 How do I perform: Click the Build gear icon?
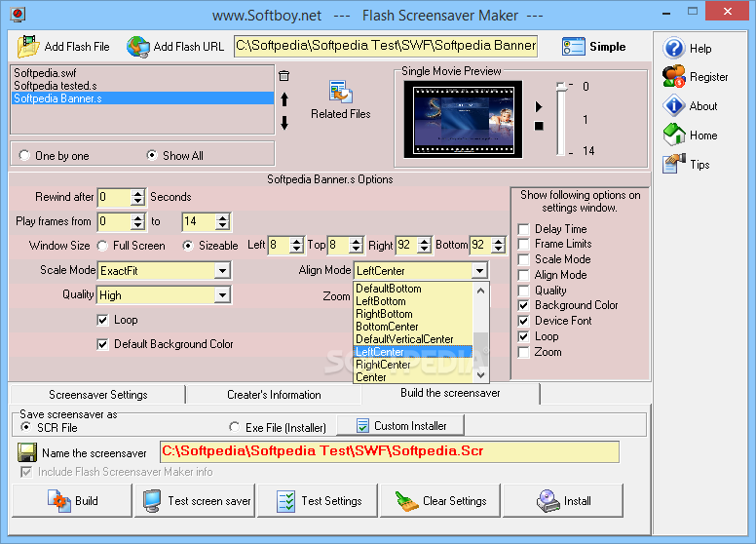[58, 500]
